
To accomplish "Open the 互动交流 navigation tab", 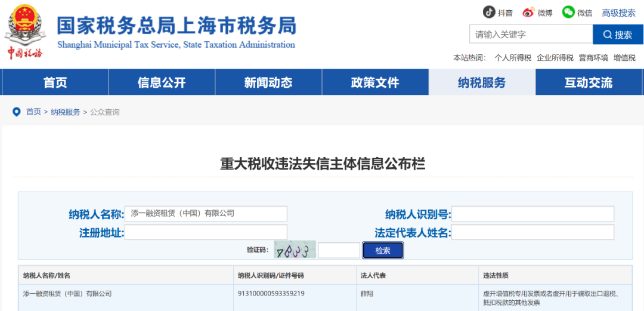I will click(589, 82).
